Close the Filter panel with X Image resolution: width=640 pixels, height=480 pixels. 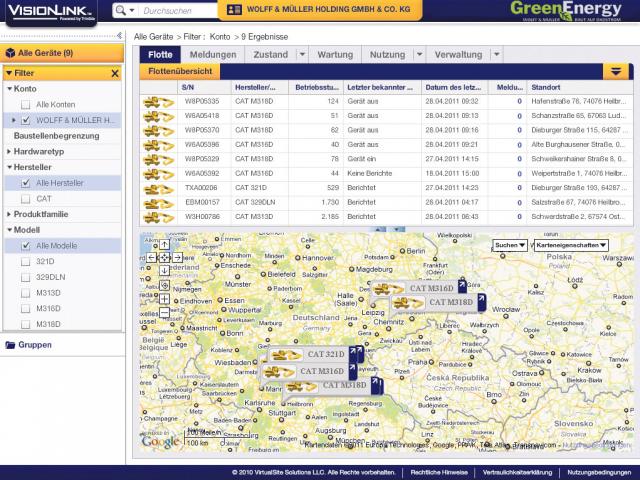pos(115,73)
